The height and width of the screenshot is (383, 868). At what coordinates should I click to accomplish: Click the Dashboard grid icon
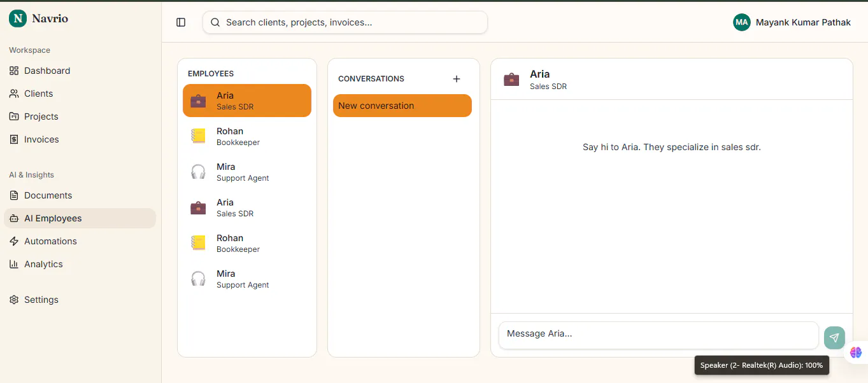click(x=14, y=71)
